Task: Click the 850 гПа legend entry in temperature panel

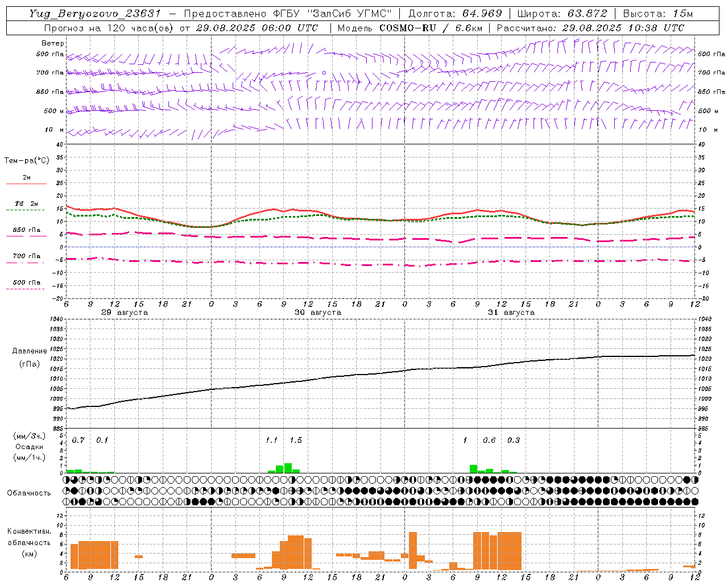Action: 27,230
